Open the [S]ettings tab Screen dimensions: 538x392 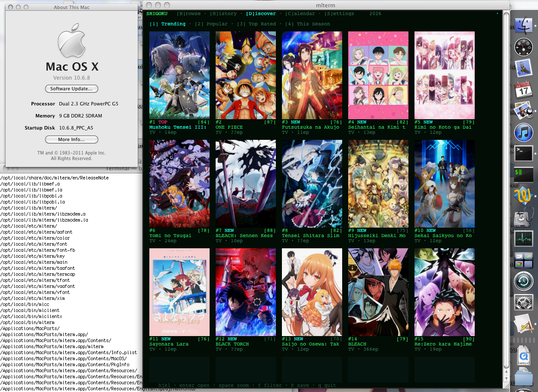[339, 14]
